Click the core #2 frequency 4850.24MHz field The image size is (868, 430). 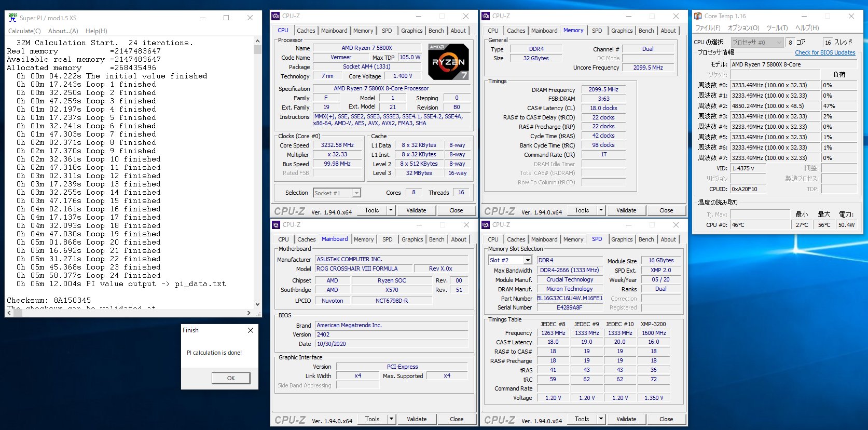click(x=775, y=106)
